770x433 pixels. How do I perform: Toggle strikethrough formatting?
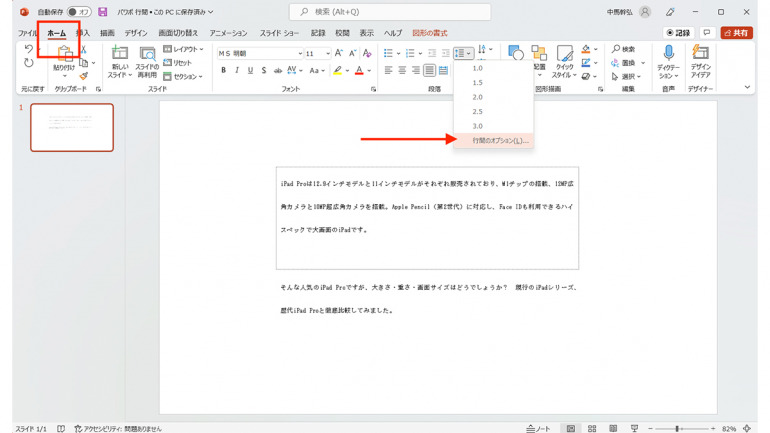[277, 70]
